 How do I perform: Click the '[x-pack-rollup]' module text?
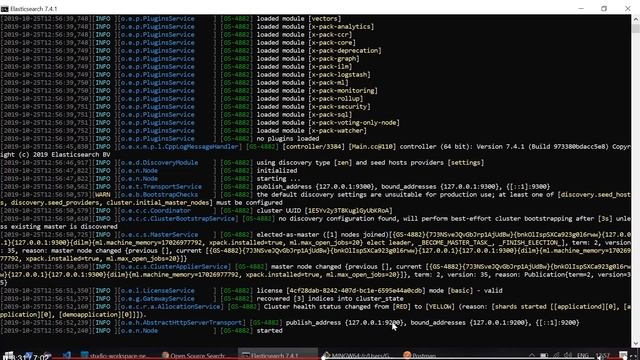coord(336,99)
